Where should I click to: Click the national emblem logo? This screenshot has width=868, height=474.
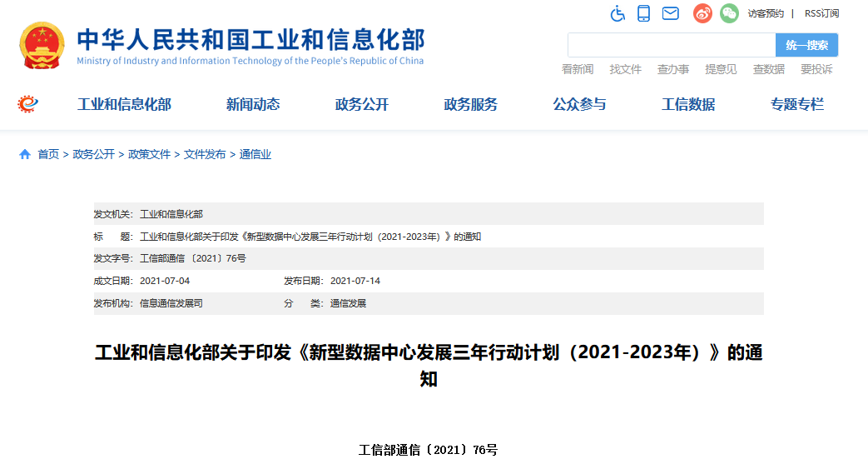[x=42, y=46]
